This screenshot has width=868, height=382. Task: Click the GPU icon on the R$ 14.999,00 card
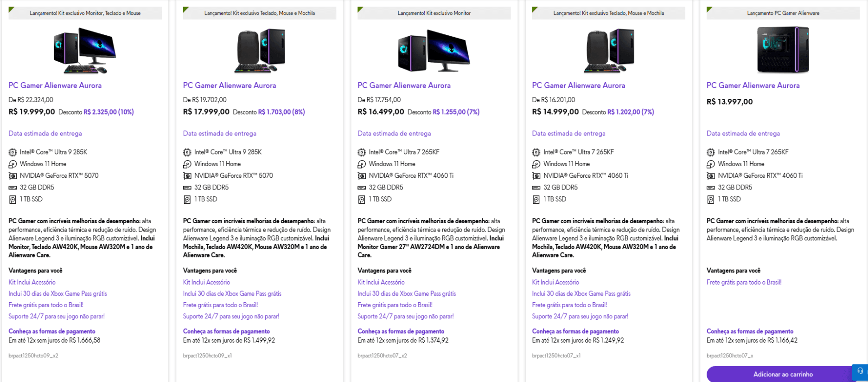(x=536, y=176)
